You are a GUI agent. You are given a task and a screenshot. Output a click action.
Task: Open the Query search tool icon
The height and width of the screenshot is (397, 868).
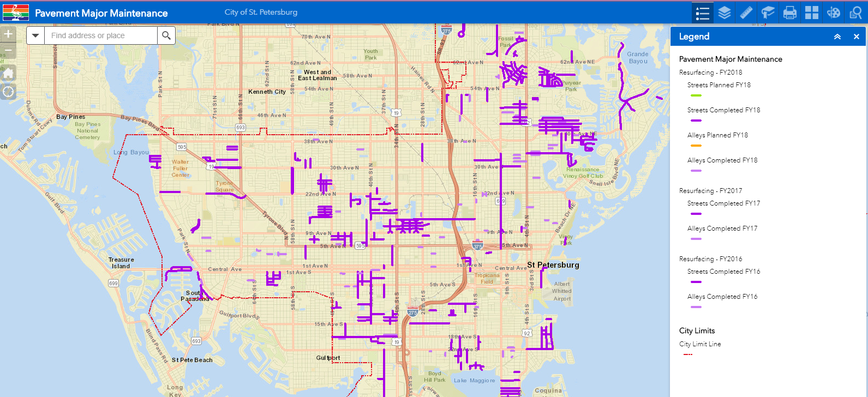point(855,13)
